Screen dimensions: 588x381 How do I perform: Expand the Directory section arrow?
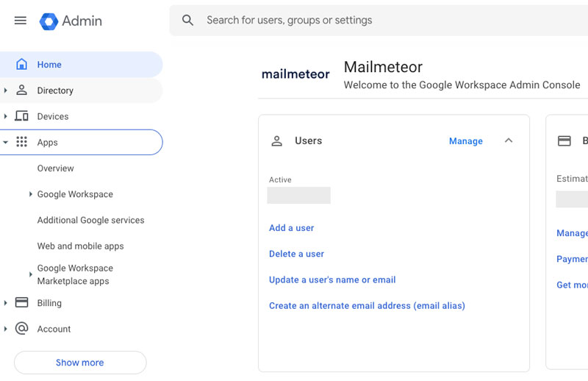click(x=5, y=90)
